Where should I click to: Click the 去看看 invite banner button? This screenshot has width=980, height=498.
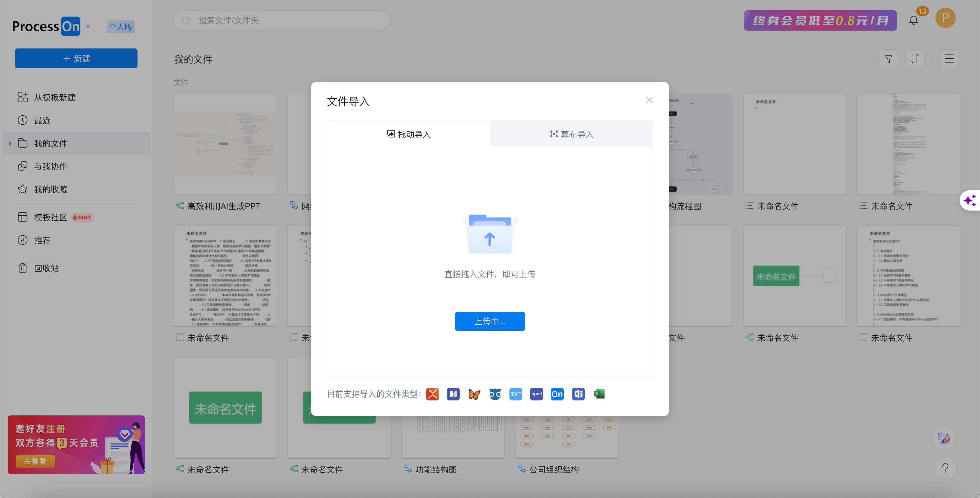(x=35, y=461)
